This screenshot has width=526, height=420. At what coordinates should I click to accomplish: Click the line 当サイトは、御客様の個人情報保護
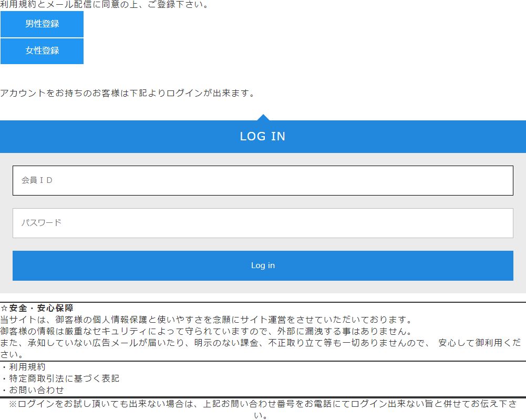207,320
